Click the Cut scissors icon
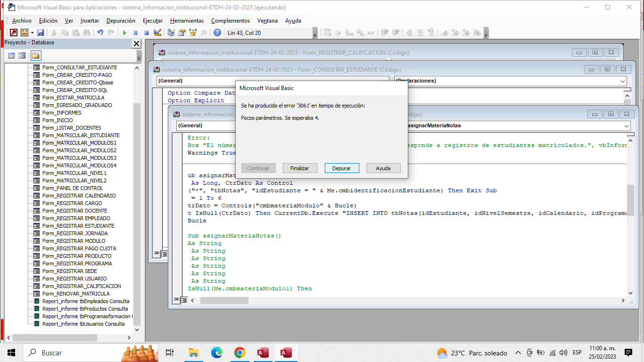Viewport: 644px width, 362px height. (54, 33)
